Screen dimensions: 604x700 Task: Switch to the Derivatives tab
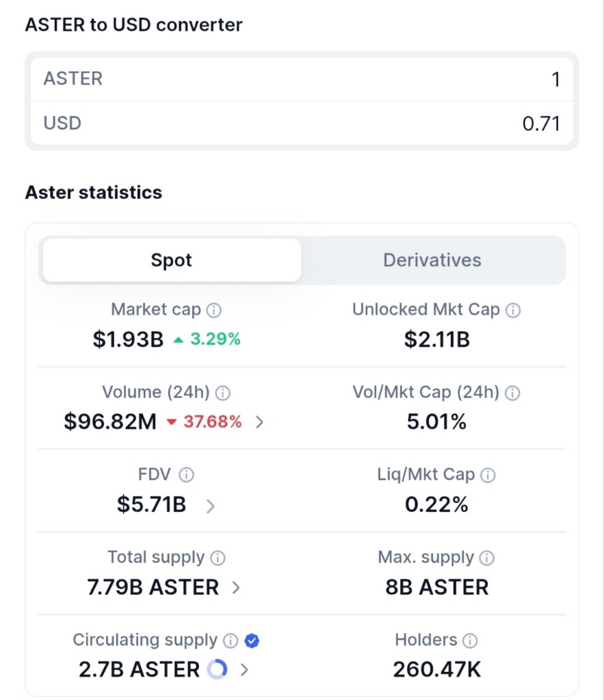432,260
